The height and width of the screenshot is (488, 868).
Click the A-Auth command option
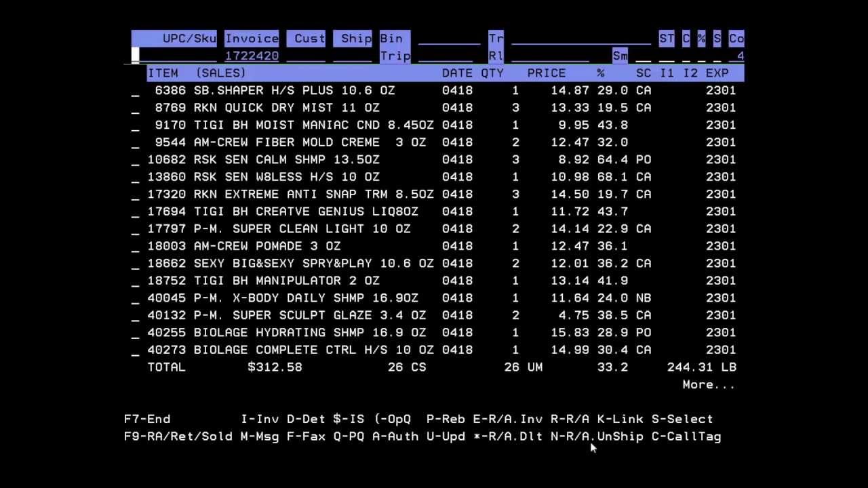click(x=395, y=436)
